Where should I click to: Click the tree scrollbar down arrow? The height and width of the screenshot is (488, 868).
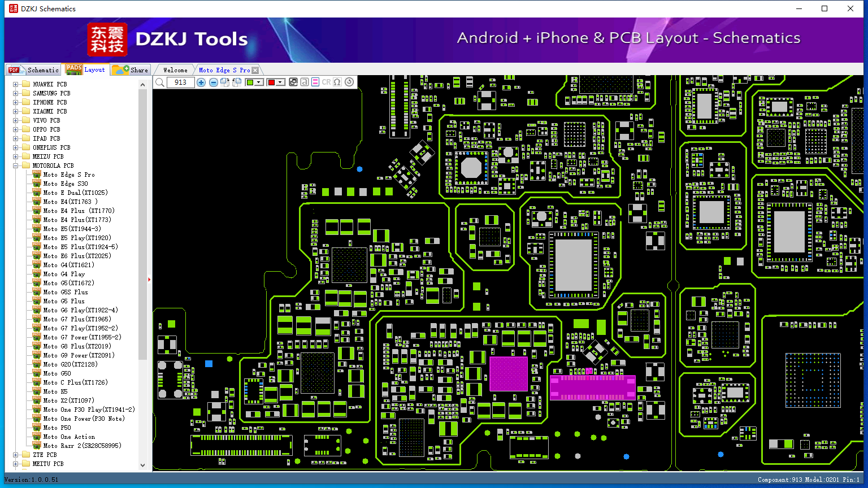pos(142,465)
